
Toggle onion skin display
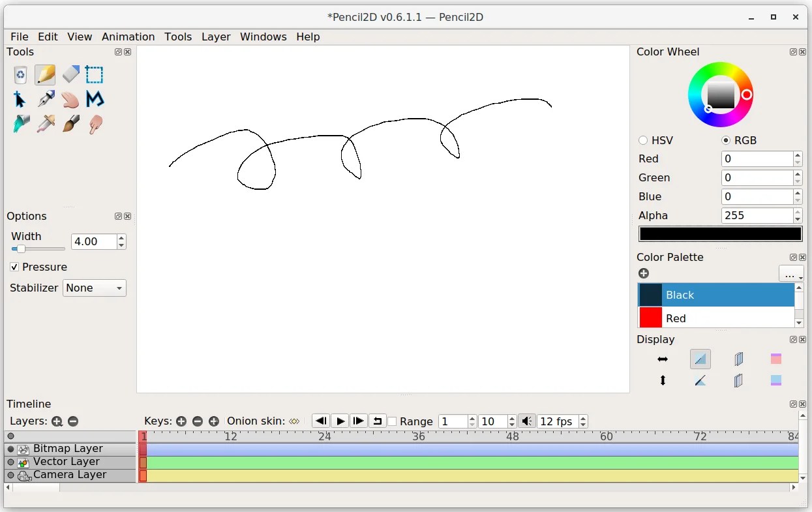click(x=293, y=421)
